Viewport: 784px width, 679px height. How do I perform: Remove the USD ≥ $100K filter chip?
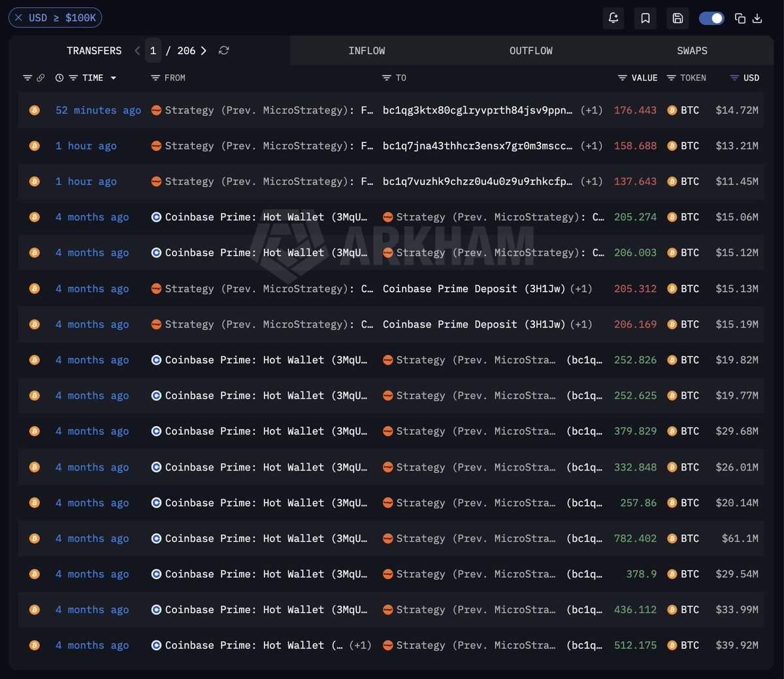pyautogui.click(x=18, y=18)
